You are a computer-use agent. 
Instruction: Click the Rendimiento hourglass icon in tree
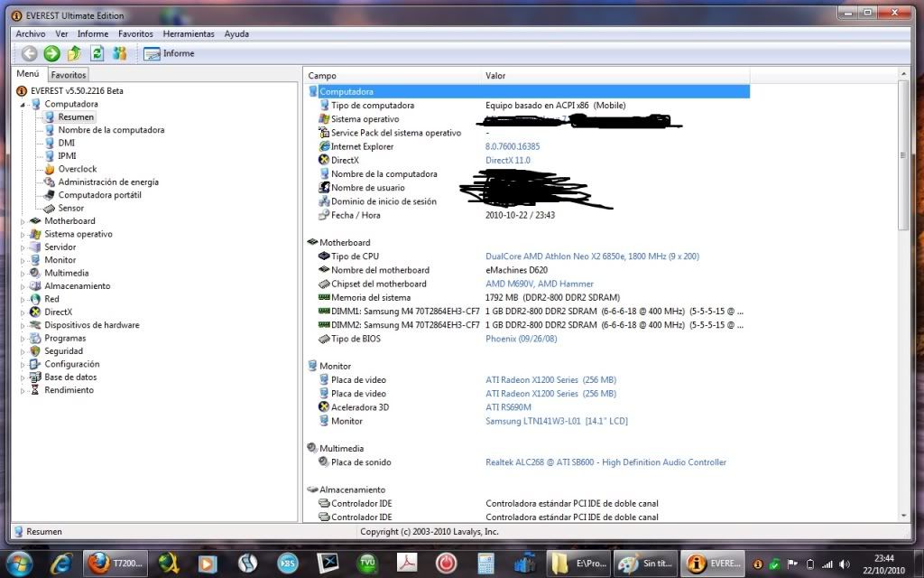35,390
